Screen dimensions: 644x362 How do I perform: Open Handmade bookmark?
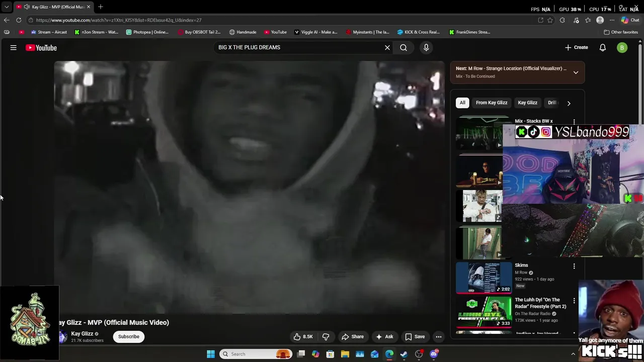coord(243,32)
